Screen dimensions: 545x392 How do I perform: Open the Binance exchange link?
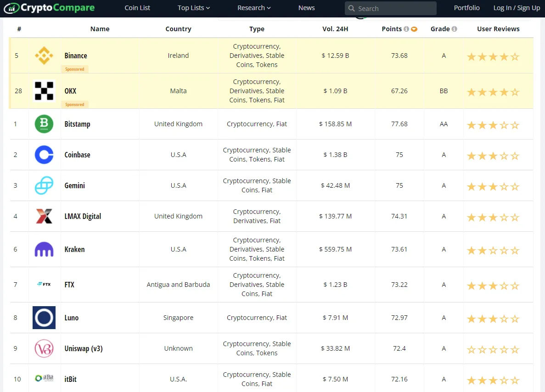coord(76,56)
